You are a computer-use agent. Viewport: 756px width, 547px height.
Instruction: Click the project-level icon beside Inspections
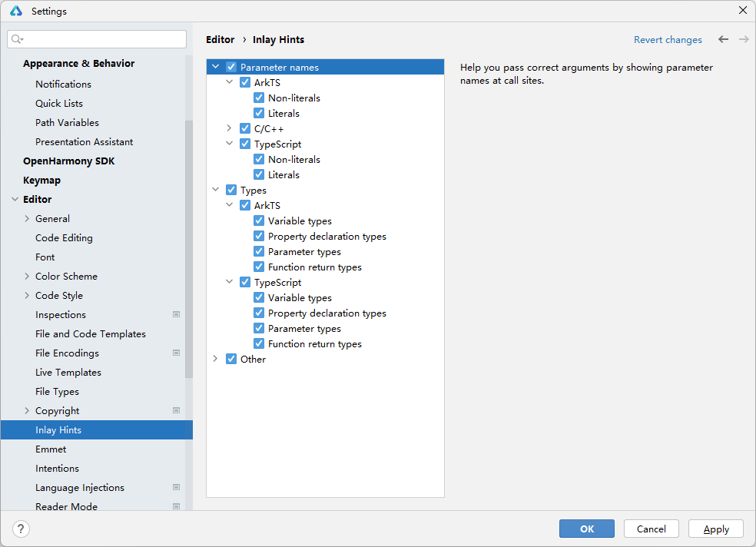tap(176, 314)
